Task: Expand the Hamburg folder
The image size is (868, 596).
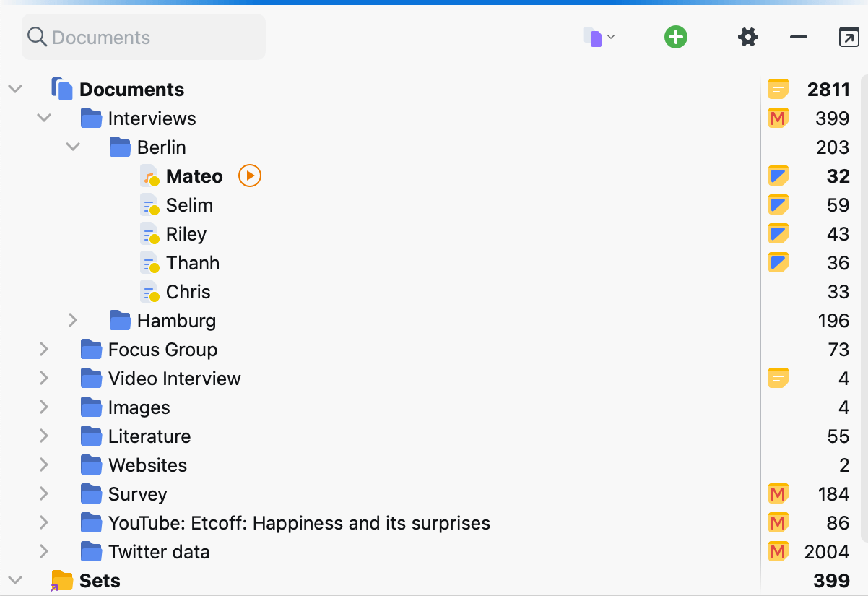Action: pyautogui.click(x=73, y=320)
